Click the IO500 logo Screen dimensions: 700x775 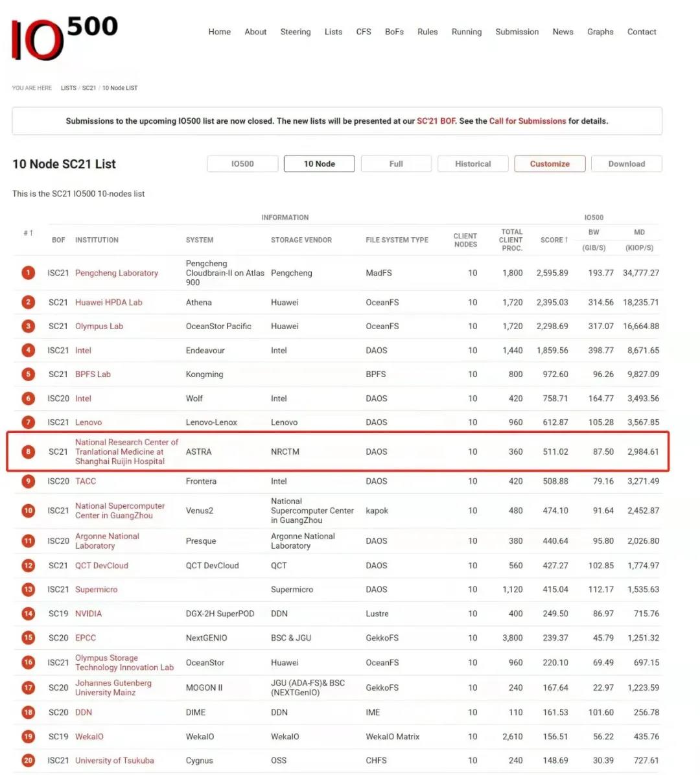tap(64, 38)
